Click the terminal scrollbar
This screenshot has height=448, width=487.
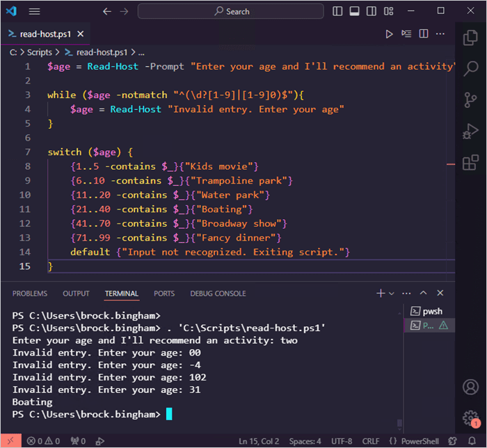400,423
